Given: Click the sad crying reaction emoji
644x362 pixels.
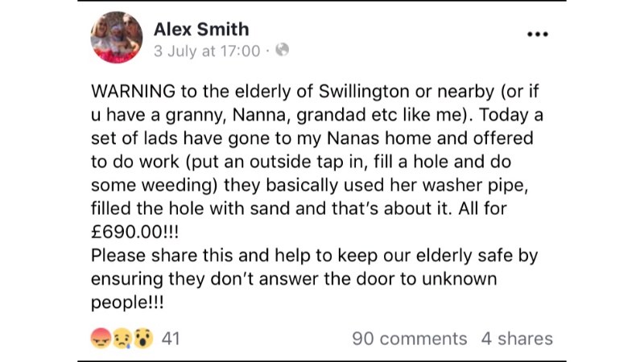Looking at the screenshot, I should coord(122,339).
